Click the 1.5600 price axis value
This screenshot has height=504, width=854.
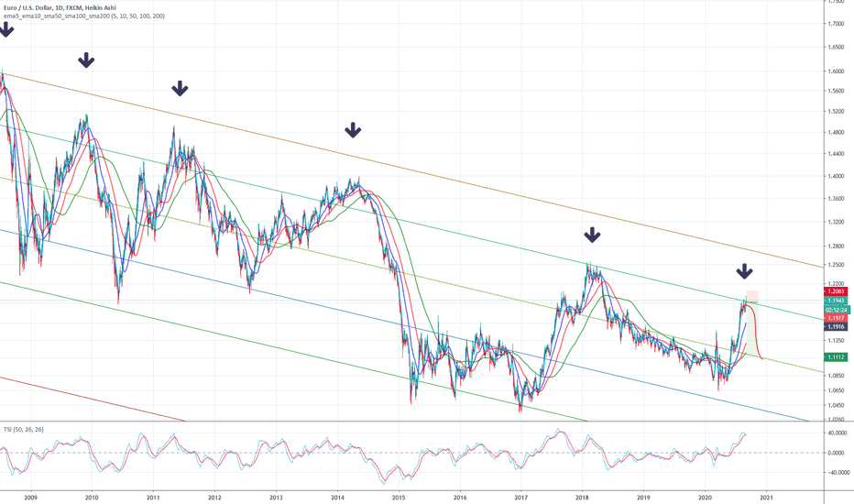[x=836, y=91]
